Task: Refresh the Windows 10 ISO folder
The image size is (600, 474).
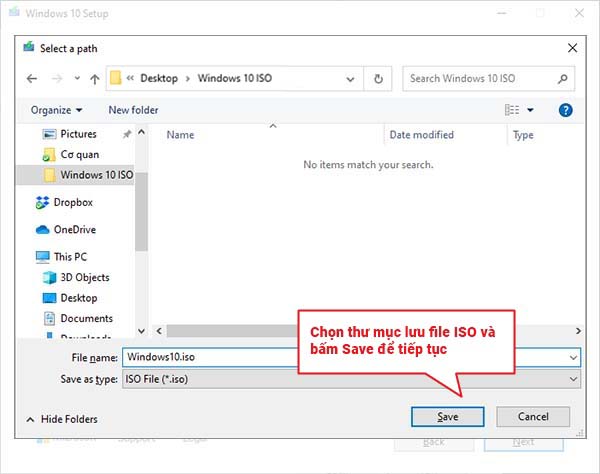Action: (x=378, y=79)
